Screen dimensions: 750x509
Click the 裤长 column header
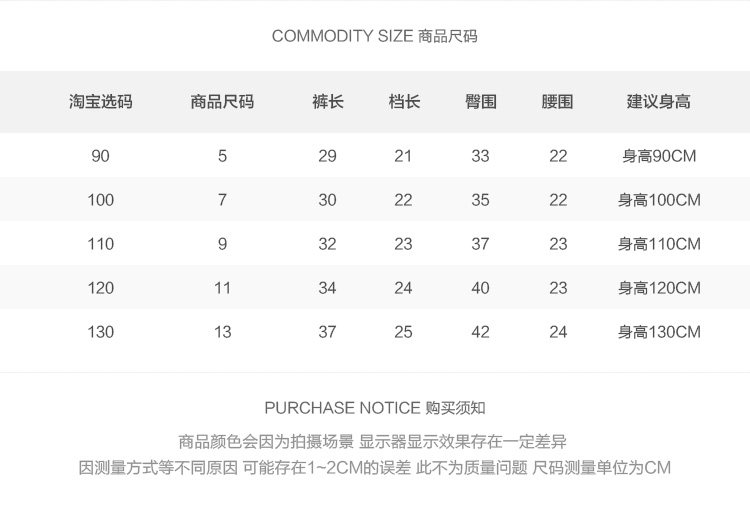point(327,101)
